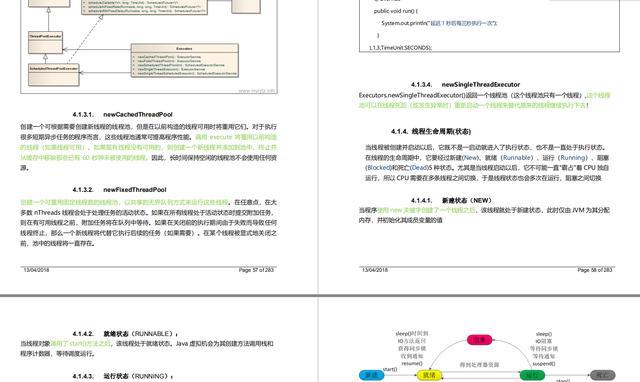Screen dimensions: 640x382
Task: Click the blue word "(Blocked)" in the paragraph
Action: tap(378, 168)
